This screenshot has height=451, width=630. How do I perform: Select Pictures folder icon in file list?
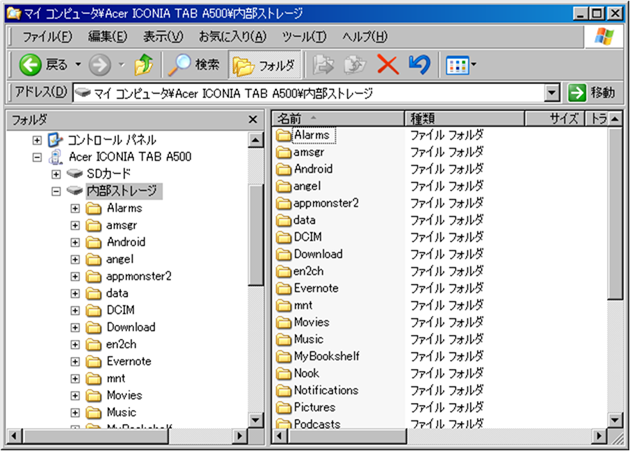[x=284, y=408]
